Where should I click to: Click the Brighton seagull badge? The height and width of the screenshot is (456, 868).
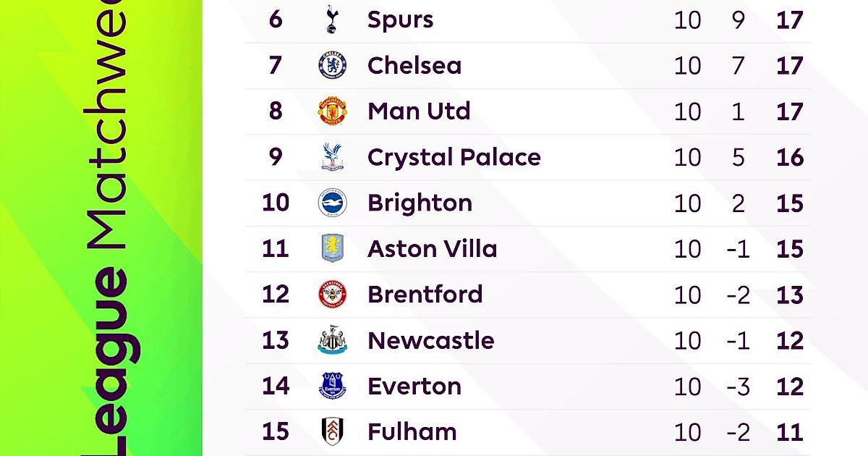(333, 203)
